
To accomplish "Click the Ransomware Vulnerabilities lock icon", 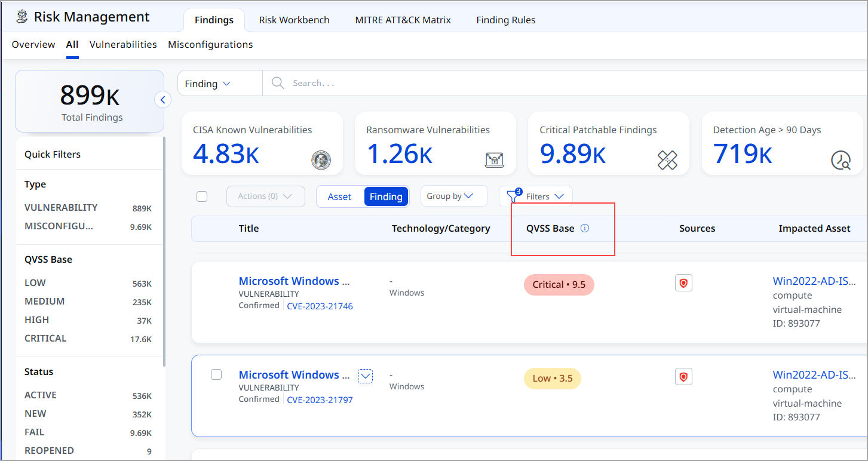I will coord(494,160).
